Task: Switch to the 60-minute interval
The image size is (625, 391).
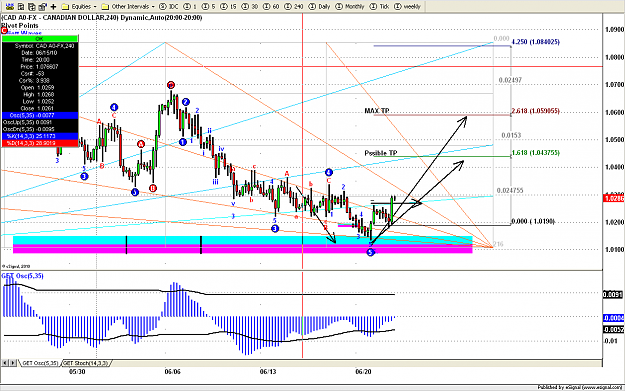Action: point(271,6)
